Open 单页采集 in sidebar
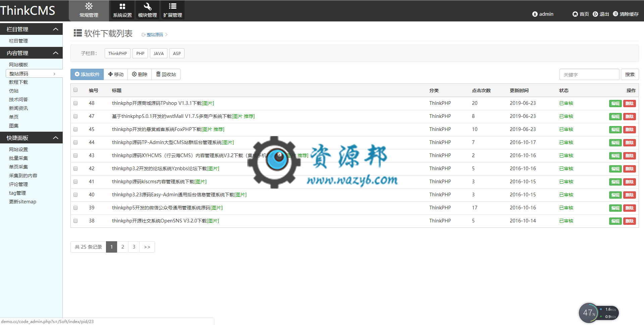 (x=18, y=167)
